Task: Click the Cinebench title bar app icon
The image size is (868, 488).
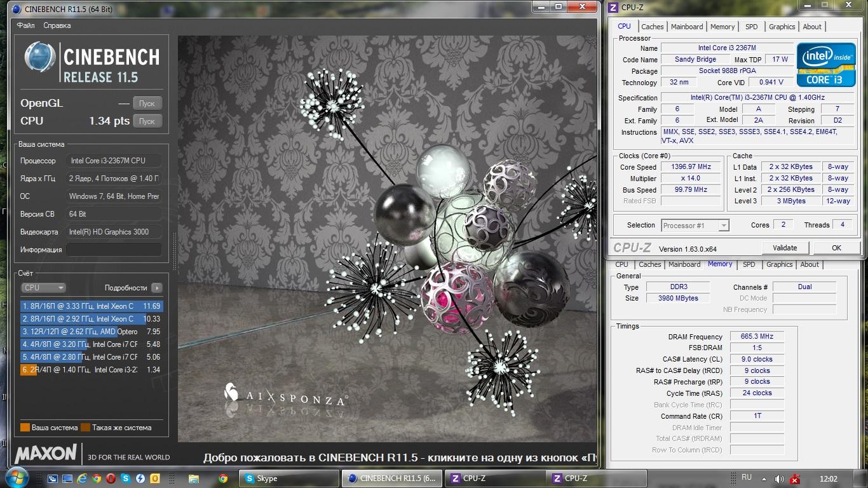Action: tap(15, 8)
